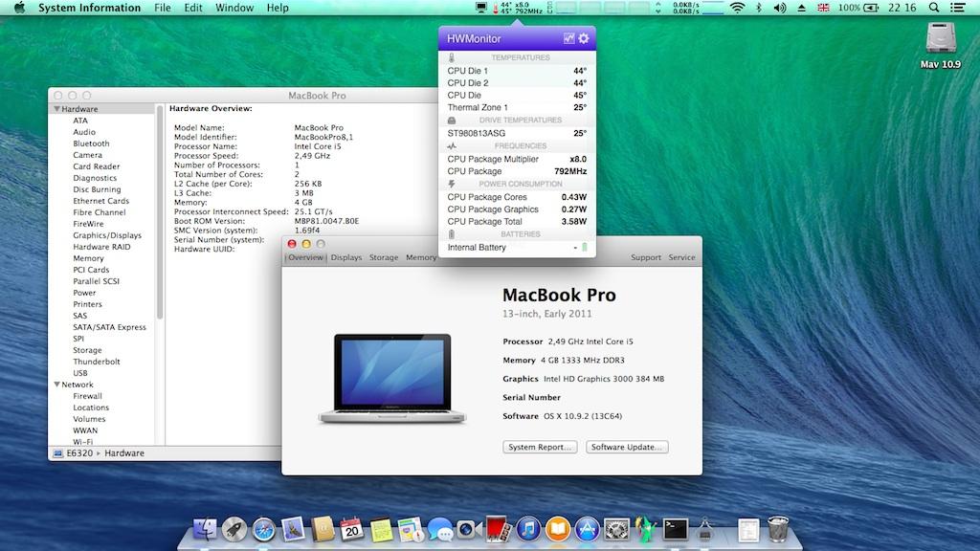
Task: Launch Safari from the Dock
Action: click(263, 529)
